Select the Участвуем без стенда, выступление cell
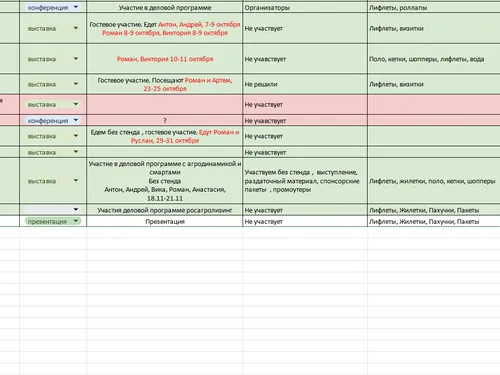 [x=305, y=181]
